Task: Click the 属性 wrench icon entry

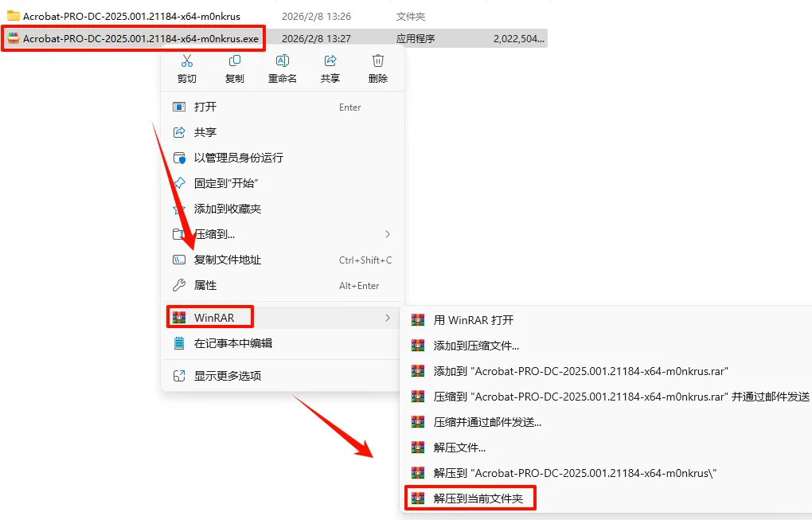Action: (283, 285)
